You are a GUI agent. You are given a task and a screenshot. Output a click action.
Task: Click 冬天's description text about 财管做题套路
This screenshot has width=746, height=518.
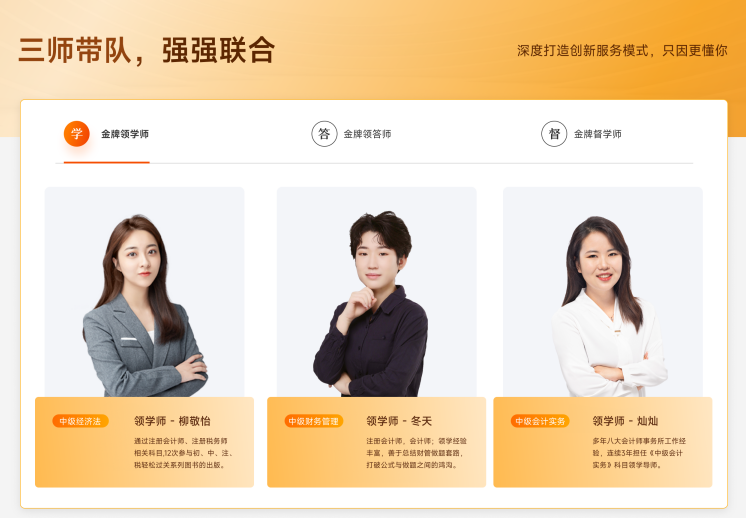[416, 453]
